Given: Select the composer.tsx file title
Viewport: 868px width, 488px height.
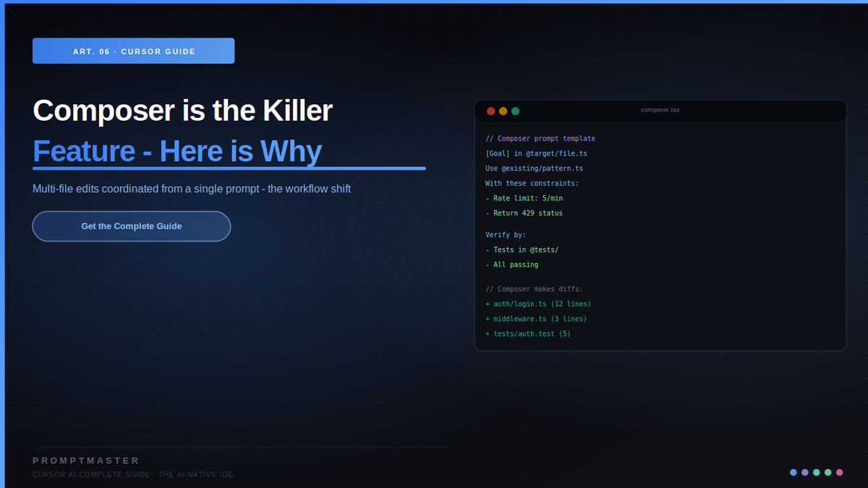Looking at the screenshot, I should (x=660, y=110).
